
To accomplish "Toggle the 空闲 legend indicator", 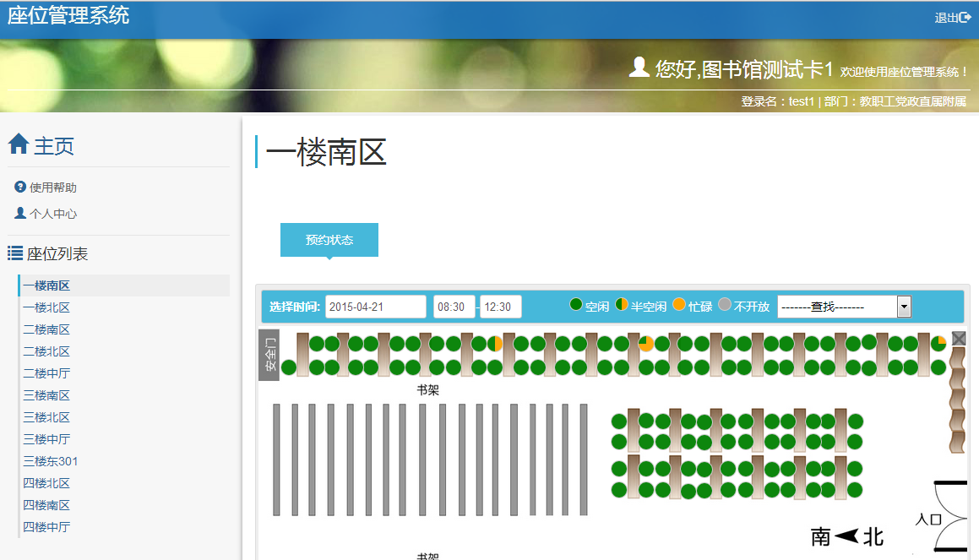I will click(578, 306).
